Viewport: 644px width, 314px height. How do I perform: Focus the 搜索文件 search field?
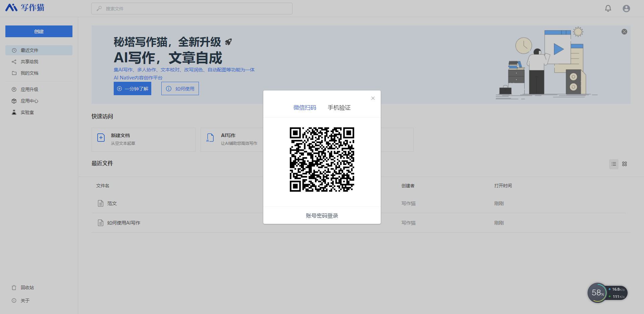pyautogui.click(x=192, y=9)
